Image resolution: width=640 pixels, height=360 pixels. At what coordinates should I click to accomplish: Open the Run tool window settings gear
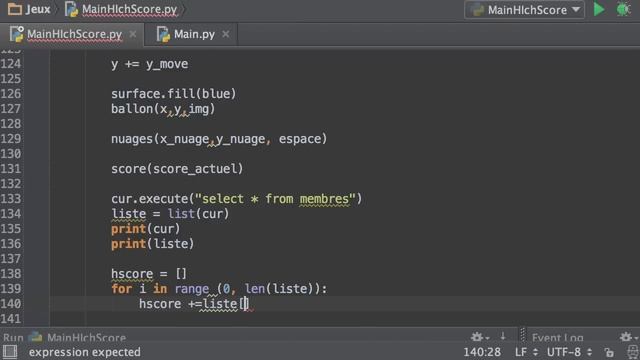point(478,337)
